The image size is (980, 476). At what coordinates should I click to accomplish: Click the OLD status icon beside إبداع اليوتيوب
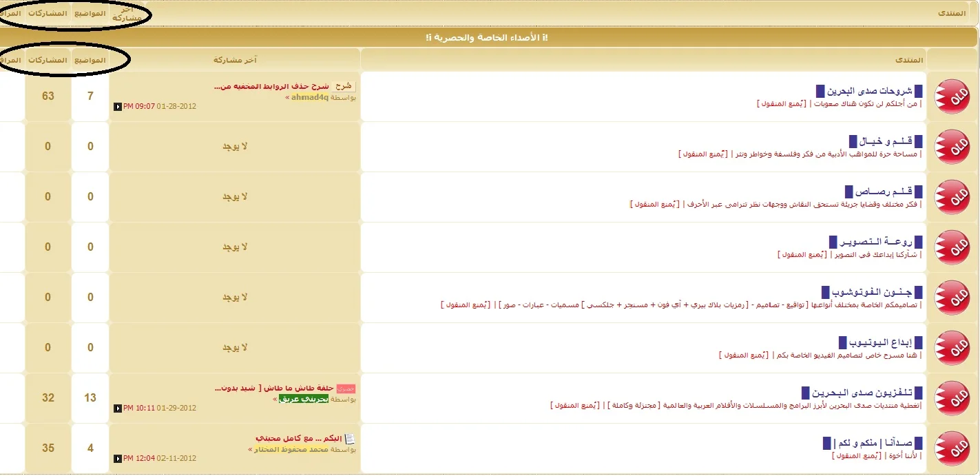[952, 348]
